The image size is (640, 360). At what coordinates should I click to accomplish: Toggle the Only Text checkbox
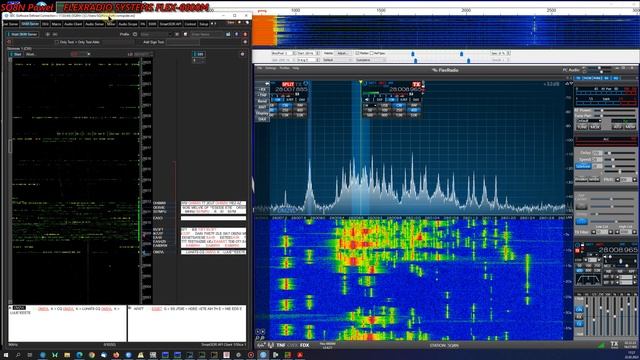[x=56, y=42]
